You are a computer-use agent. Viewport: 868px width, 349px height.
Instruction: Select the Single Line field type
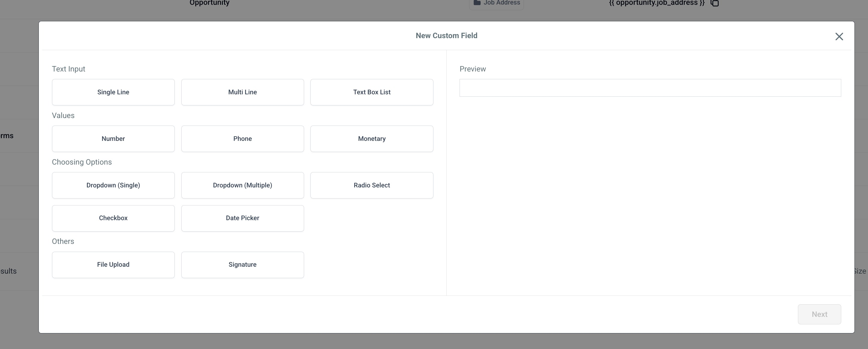click(113, 92)
